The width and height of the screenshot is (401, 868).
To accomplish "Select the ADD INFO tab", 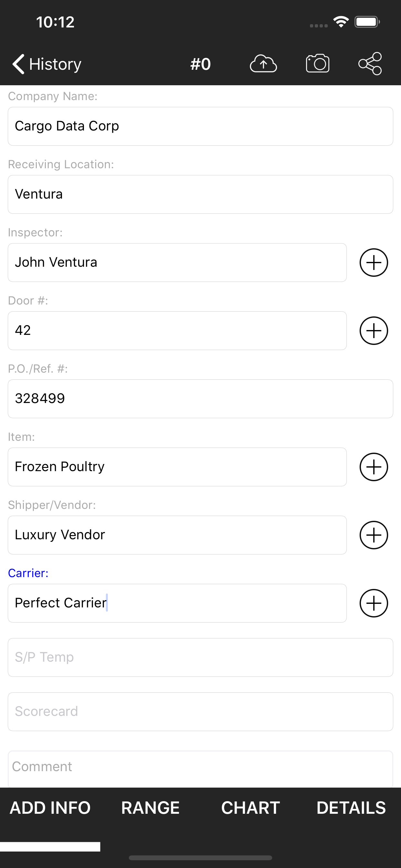I will (x=50, y=808).
